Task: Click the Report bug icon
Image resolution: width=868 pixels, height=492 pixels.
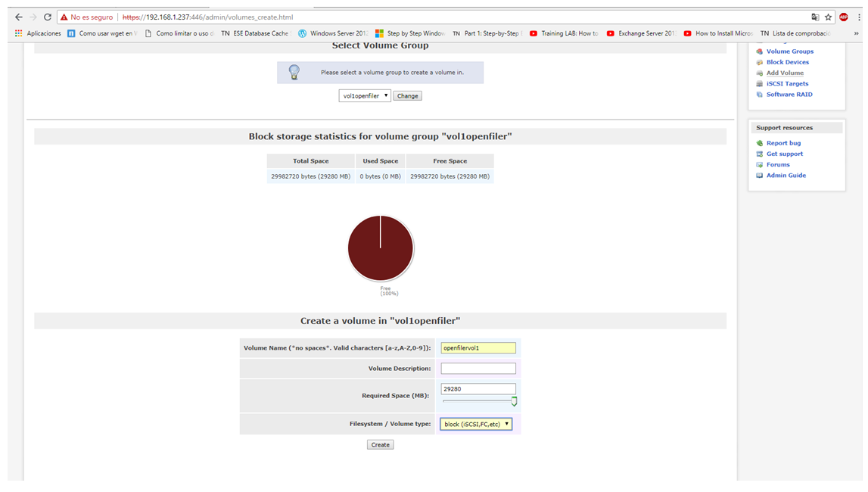Action: click(x=760, y=143)
